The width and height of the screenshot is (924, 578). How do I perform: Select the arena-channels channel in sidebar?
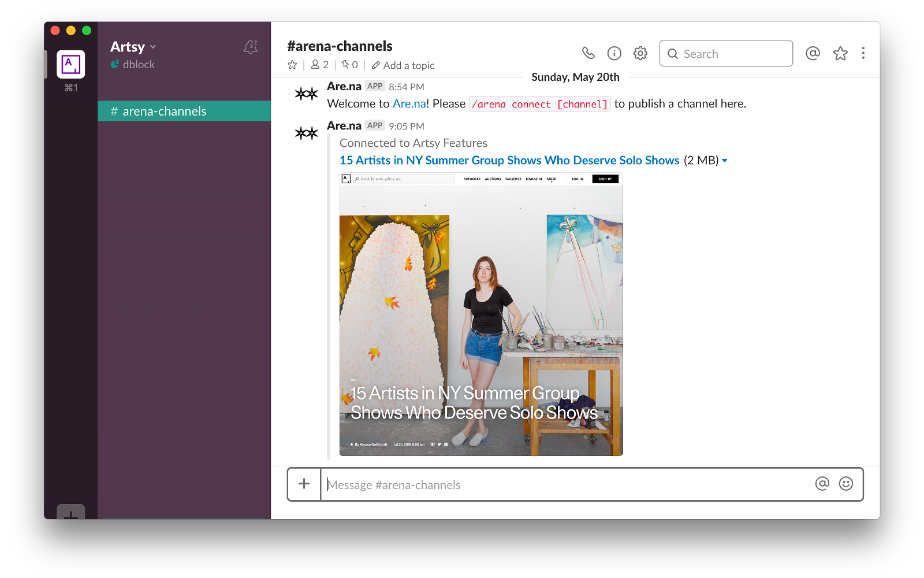click(184, 111)
